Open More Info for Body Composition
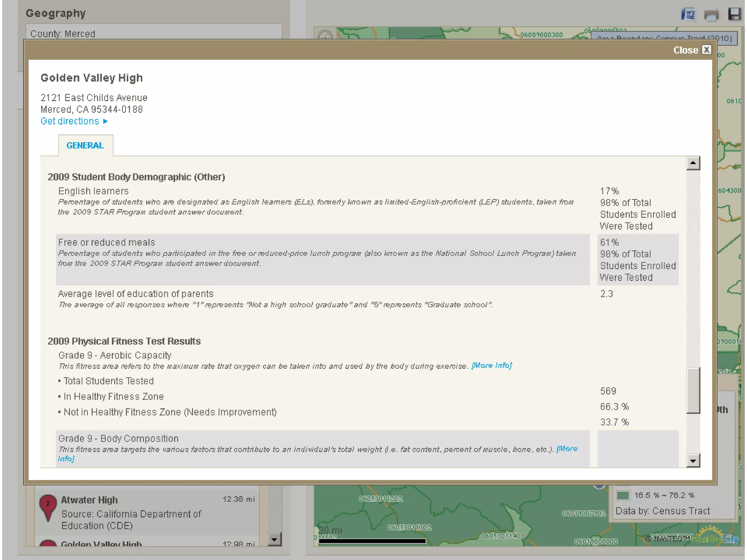Screen dimensions: 747x560 coord(566,449)
